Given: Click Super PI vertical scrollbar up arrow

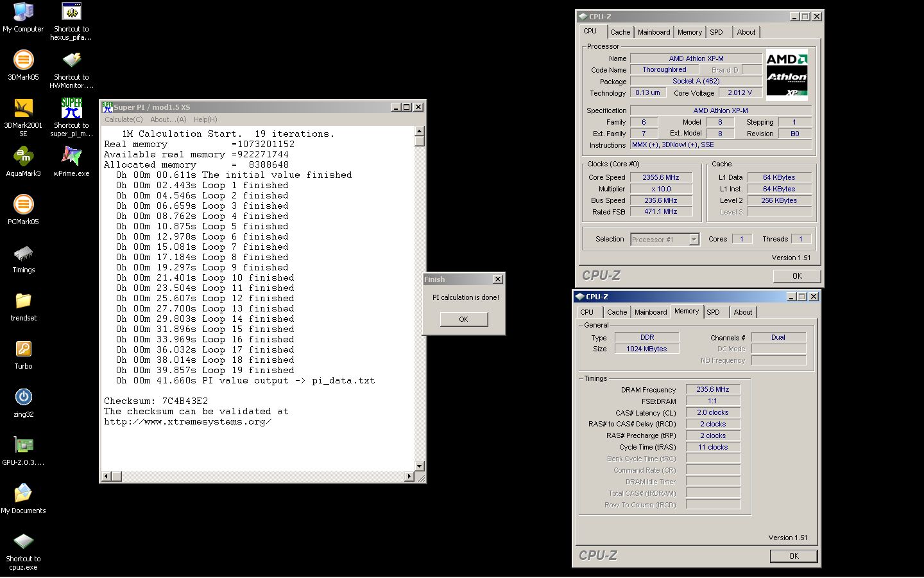Looking at the screenshot, I should coord(420,131).
